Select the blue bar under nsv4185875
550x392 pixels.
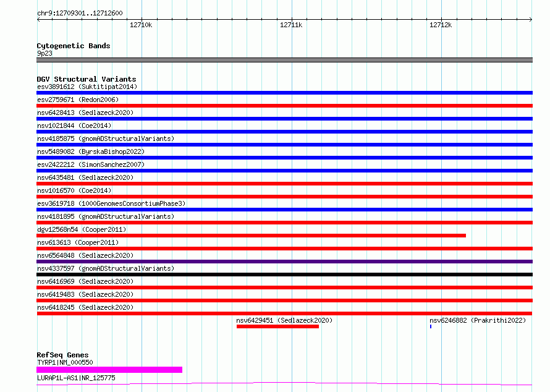coord(284,145)
